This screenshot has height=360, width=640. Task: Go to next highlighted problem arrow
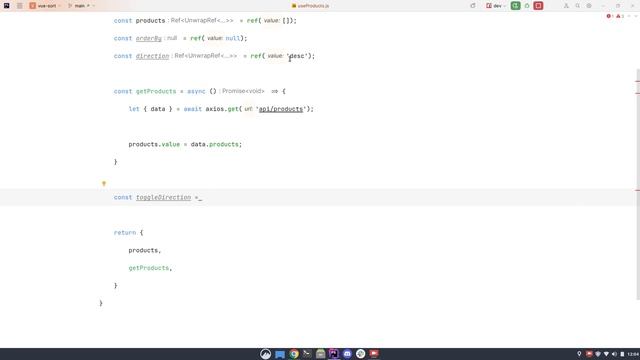tap(636, 16)
